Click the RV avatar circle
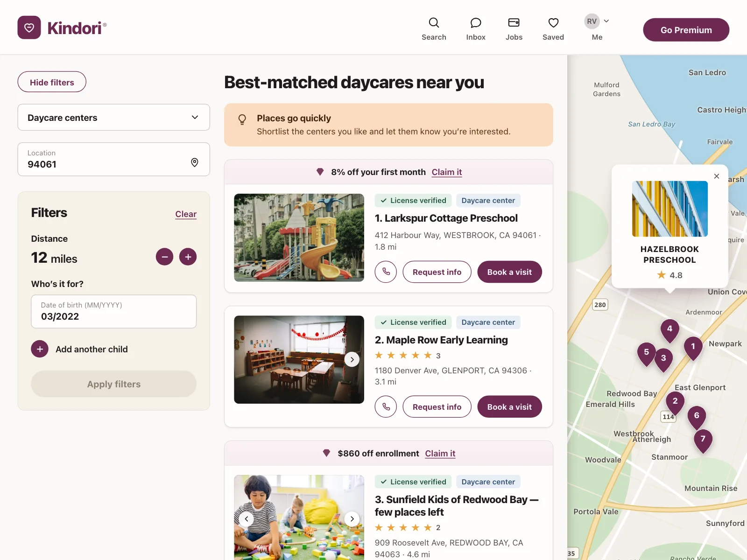The width and height of the screenshot is (747, 560). (592, 21)
